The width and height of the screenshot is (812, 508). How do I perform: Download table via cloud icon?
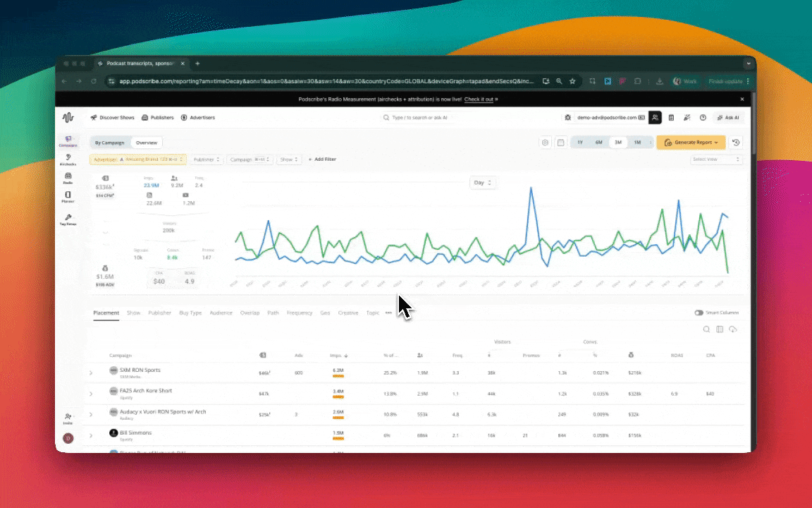(x=733, y=329)
